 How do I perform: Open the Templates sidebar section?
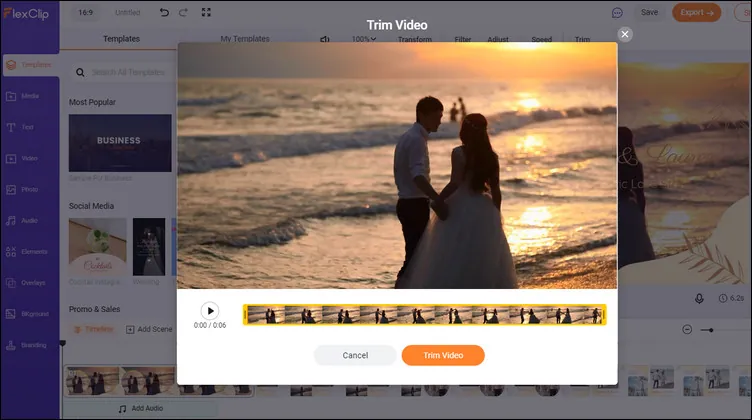31,65
